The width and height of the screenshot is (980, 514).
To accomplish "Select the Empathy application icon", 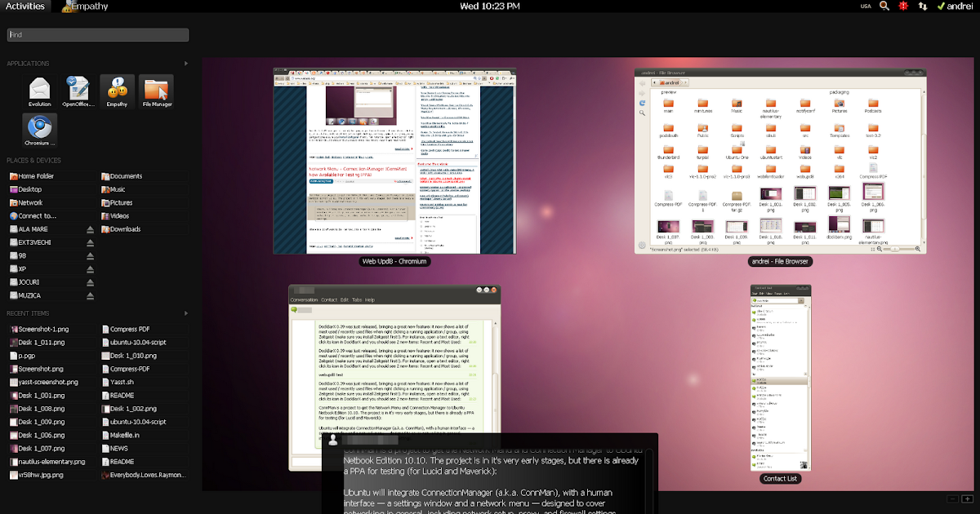I will [116, 87].
